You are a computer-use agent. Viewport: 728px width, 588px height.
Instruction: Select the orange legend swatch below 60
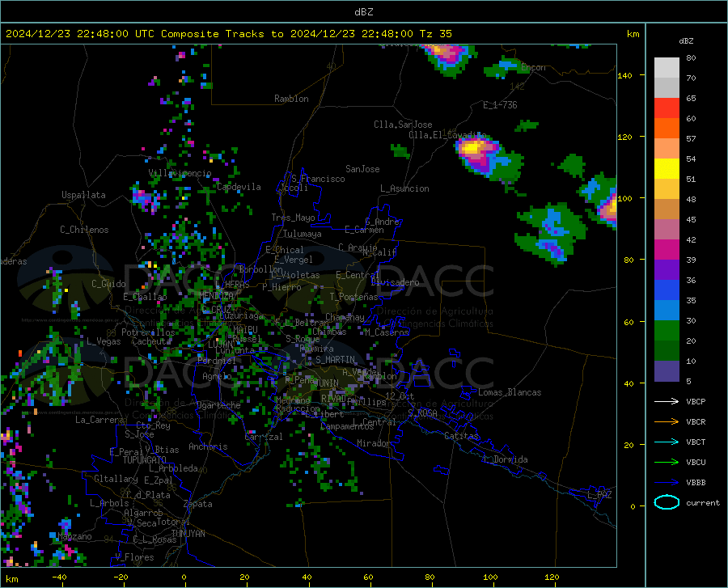click(667, 129)
